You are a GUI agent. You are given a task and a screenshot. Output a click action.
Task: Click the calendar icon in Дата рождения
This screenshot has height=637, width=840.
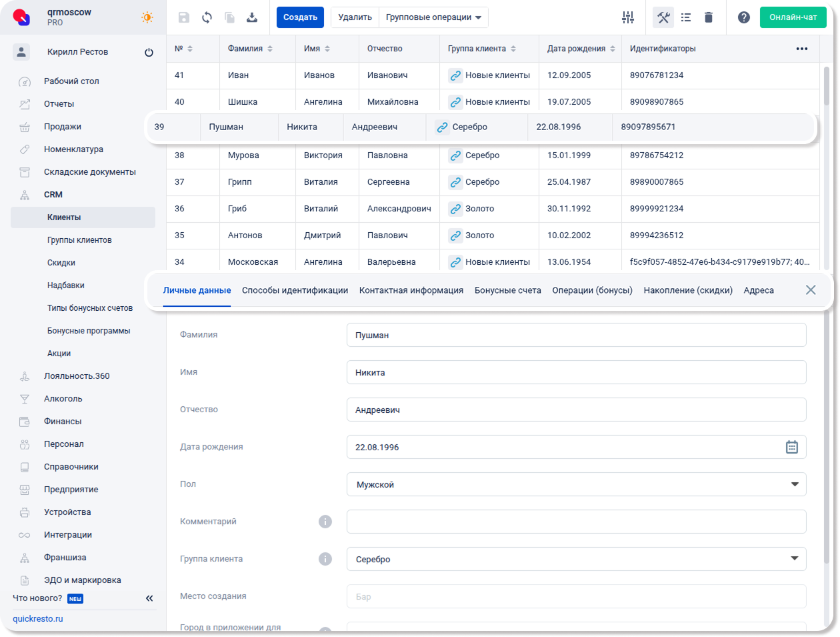(791, 447)
